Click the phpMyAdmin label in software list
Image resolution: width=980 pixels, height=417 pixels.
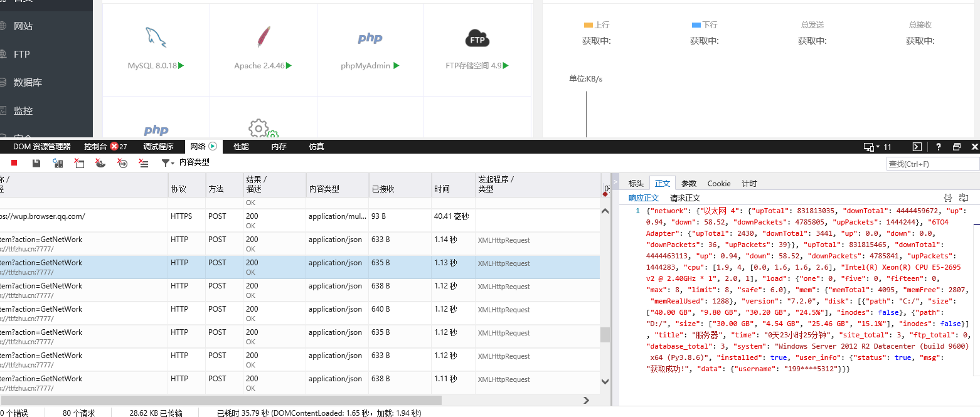tap(366, 65)
